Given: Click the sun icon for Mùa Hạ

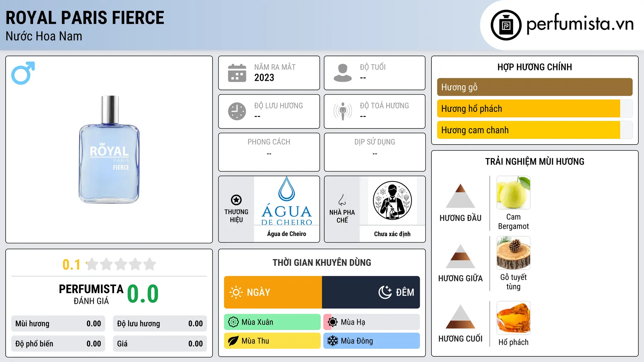Looking at the screenshot, I should click(x=332, y=322).
